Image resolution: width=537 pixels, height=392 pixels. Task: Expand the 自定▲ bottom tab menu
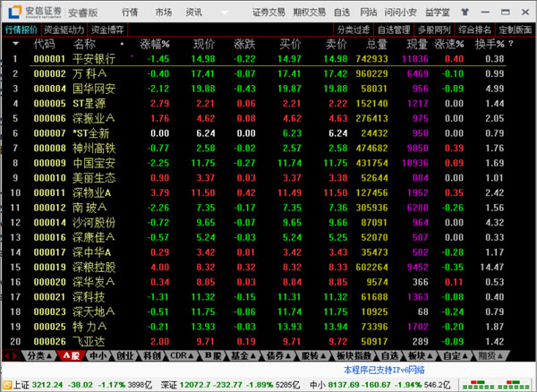pyautogui.click(x=456, y=355)
